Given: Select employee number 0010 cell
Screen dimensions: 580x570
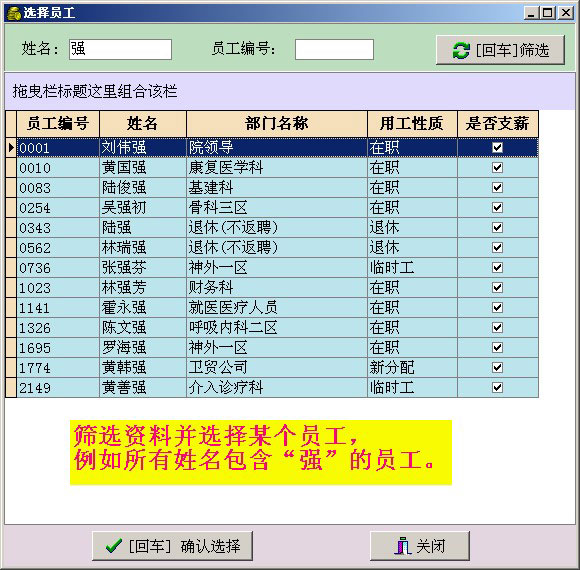Looking at the screenshot, I should pyautogui.click(x=58, y=168).
